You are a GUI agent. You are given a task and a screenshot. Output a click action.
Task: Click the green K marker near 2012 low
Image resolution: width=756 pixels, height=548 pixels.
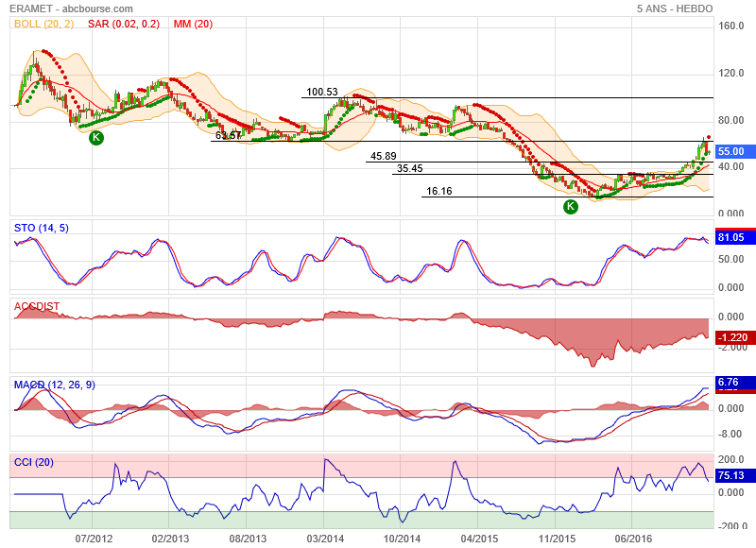96,138
